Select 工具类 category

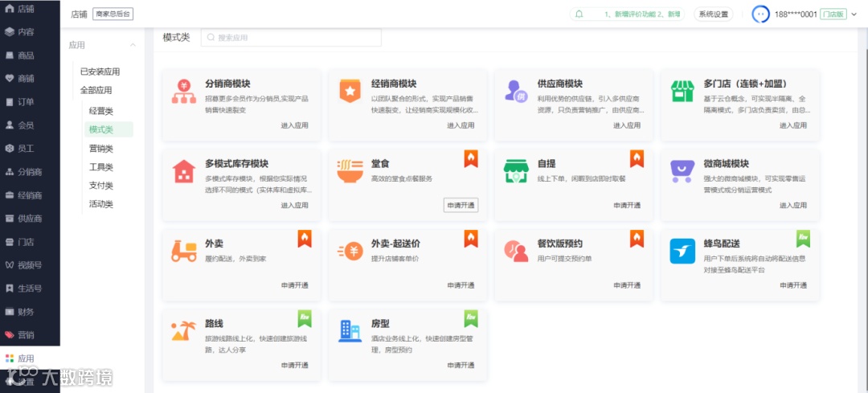[x=100, y=166]
